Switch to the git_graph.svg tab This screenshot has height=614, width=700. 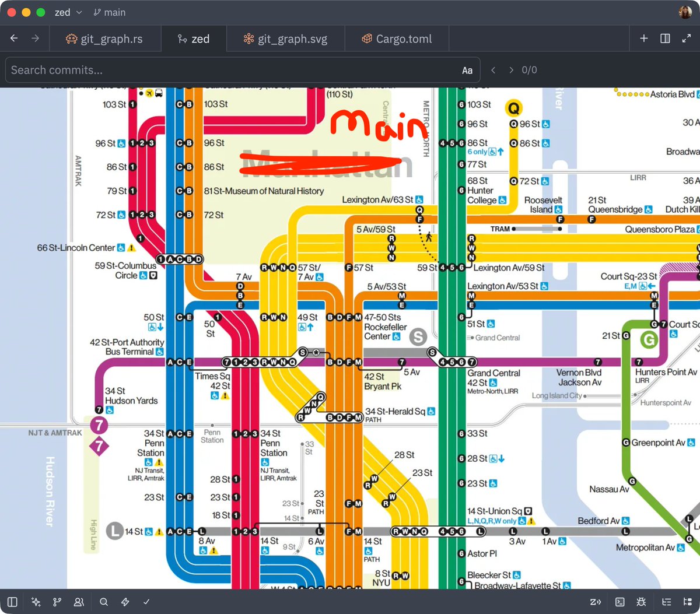(286, 38)
